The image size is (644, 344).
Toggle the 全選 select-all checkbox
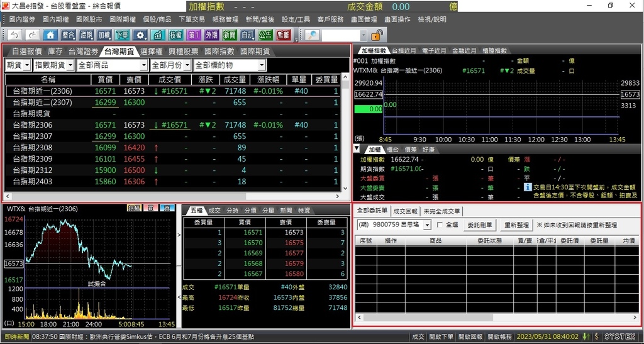[440, 225]
